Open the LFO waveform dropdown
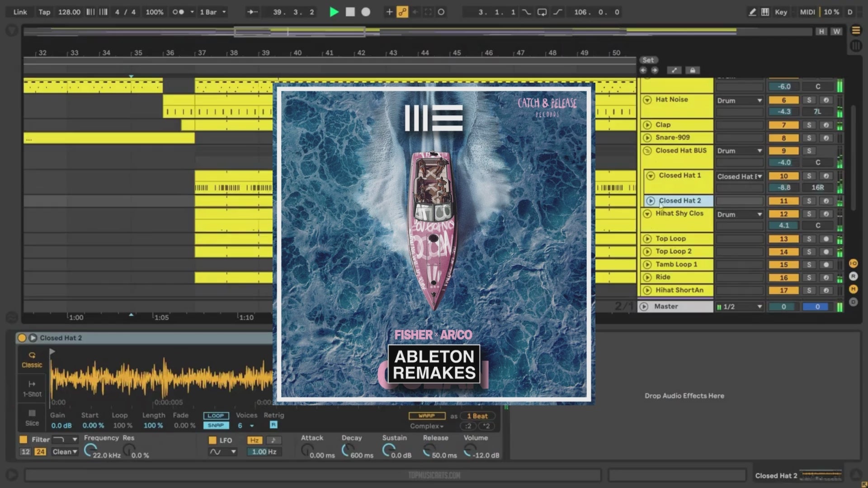868x488 pixels. [223, 452]
